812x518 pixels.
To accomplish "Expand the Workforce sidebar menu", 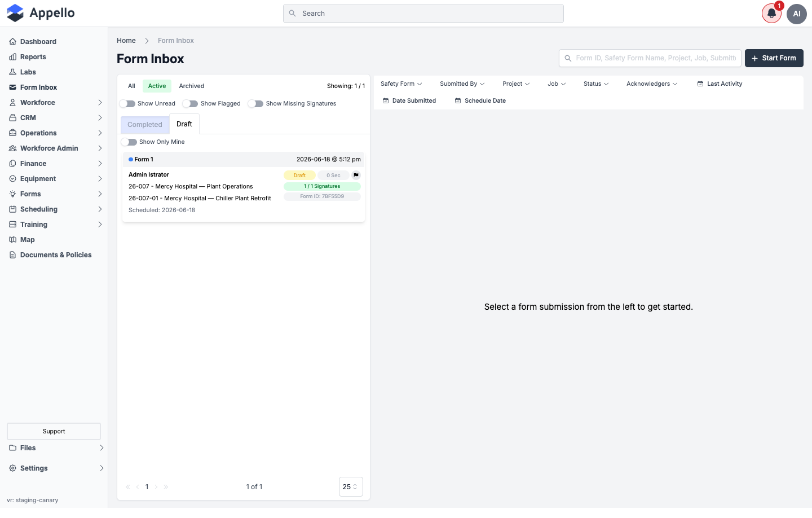I will click(54, 103).
